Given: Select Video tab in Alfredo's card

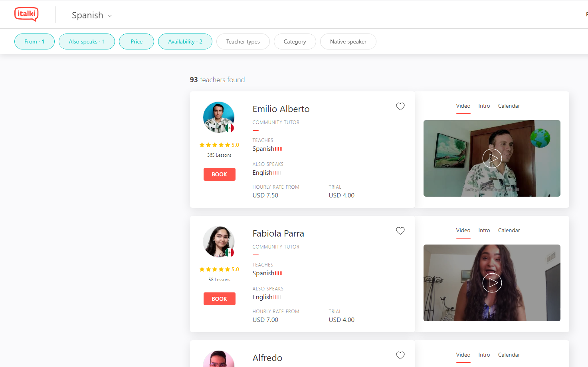Looking at the screenshot, I should coord(463,355).
